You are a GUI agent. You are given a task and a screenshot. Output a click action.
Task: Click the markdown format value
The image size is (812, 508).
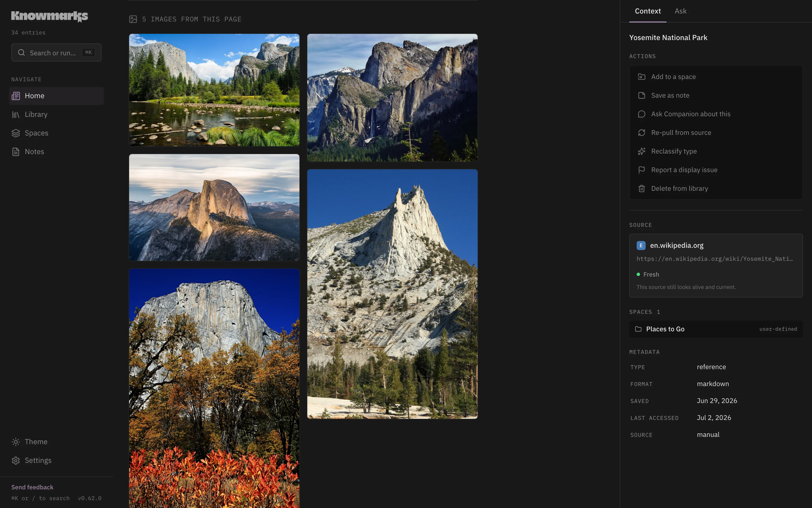pyautogui.click(x=713, y=384)
